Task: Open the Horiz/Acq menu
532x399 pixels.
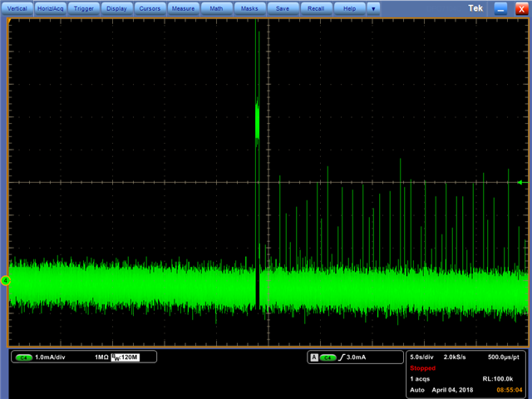Action: coord(50,8)
